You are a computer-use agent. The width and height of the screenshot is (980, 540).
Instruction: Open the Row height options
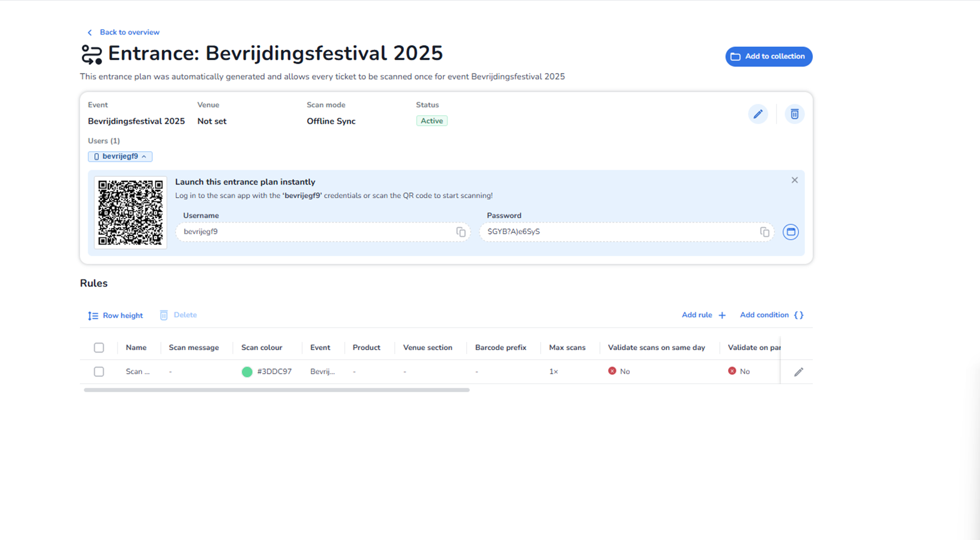[x=116, y=316]
